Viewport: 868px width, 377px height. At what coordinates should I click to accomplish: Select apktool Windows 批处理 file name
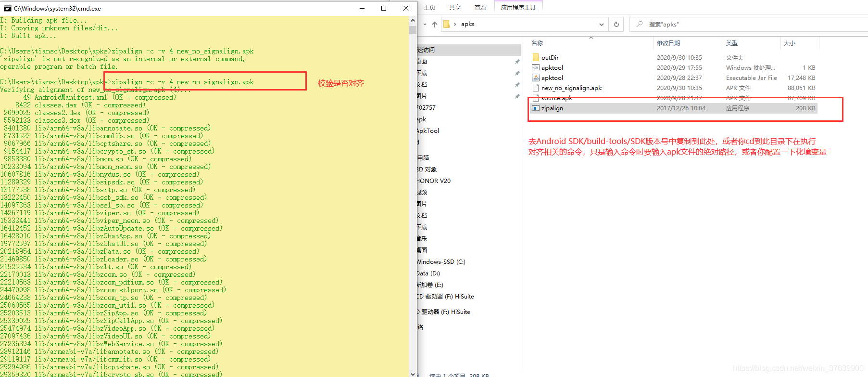(552, 67)
